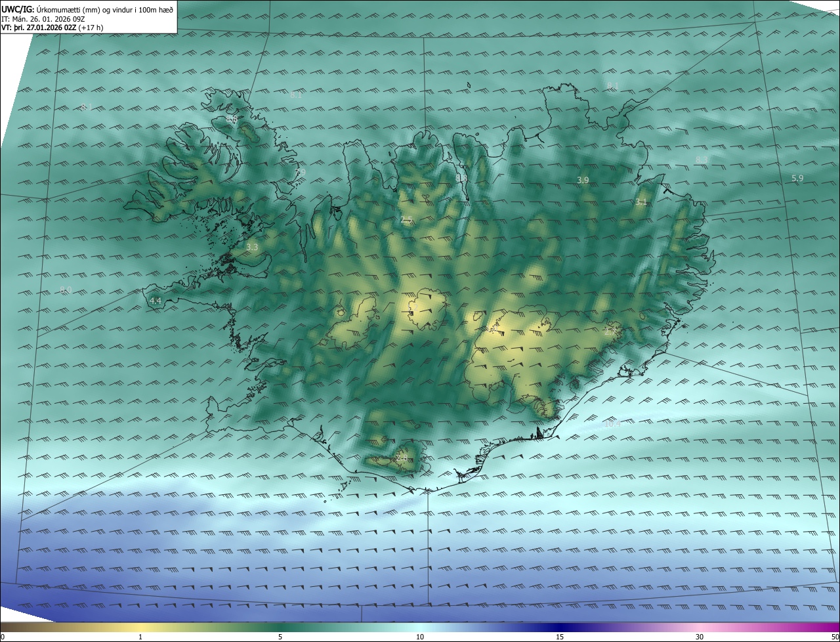The width and height of the screenshot is (840, 642).
Task: Click the 3.3 value label on the map
Action: coord(252,247)
